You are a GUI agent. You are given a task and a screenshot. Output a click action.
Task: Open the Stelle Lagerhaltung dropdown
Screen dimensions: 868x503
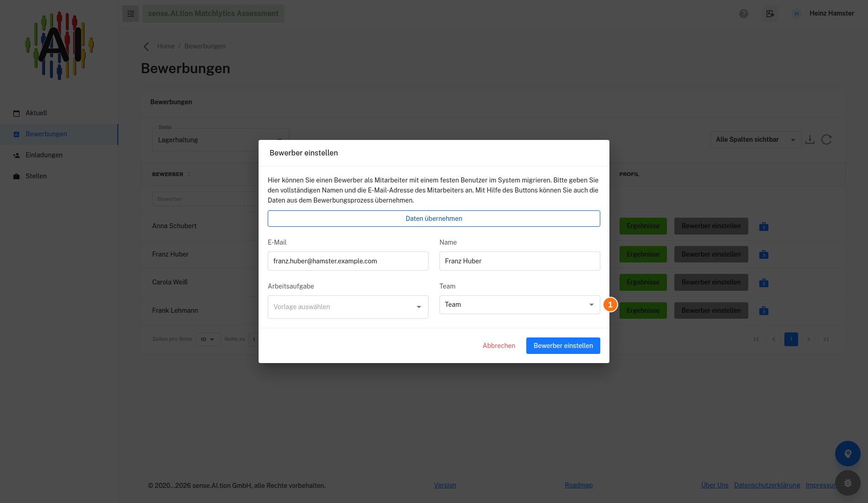point(221,140)
